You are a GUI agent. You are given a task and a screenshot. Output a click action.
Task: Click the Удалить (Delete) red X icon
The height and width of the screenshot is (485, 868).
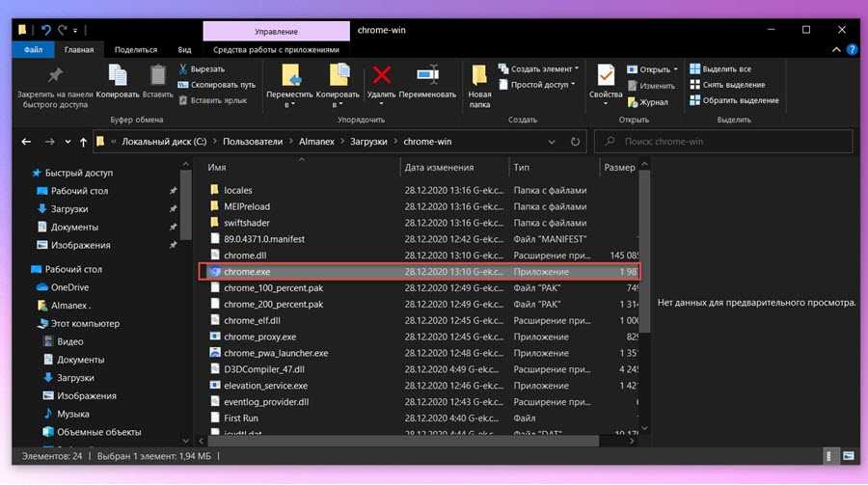[382, 76]
